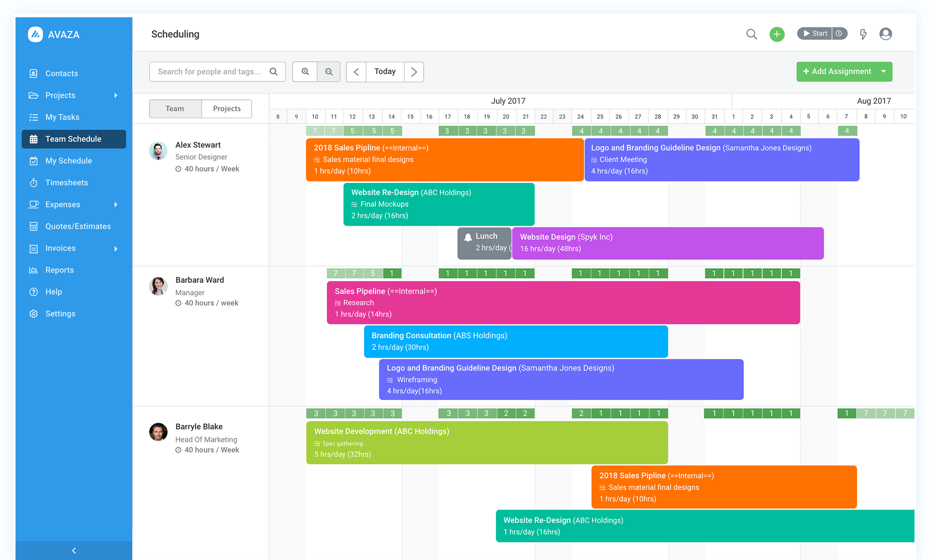Click the Start timer button
The width and height of the screenshot is (930, 560).
pos(815,33)
